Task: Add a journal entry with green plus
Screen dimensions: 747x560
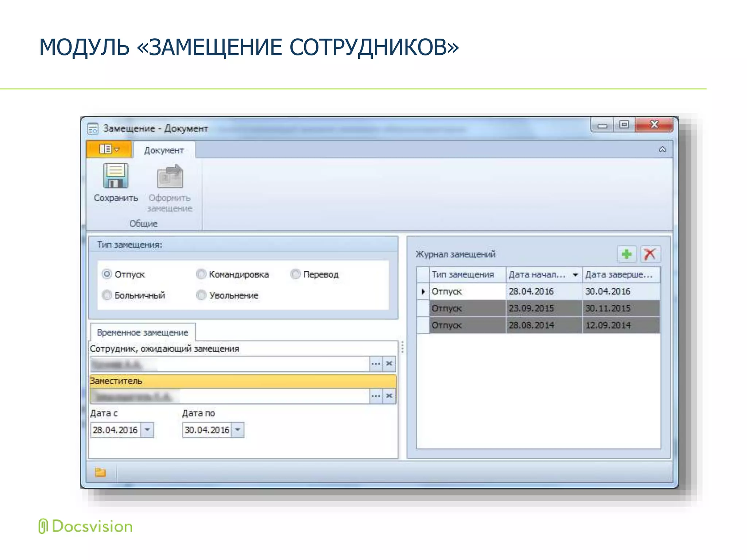Action: (x=627, y=254)
